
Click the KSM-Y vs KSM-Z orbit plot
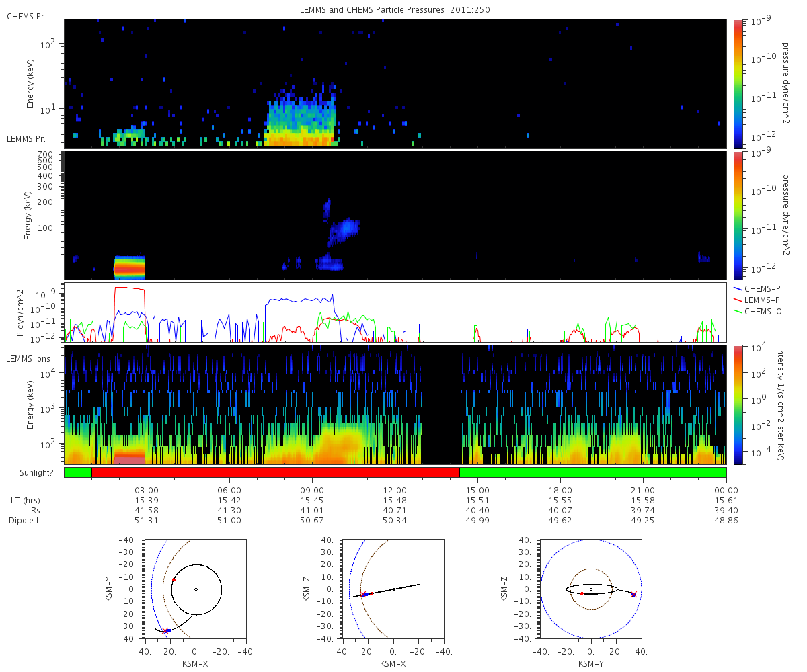(590, 589)
